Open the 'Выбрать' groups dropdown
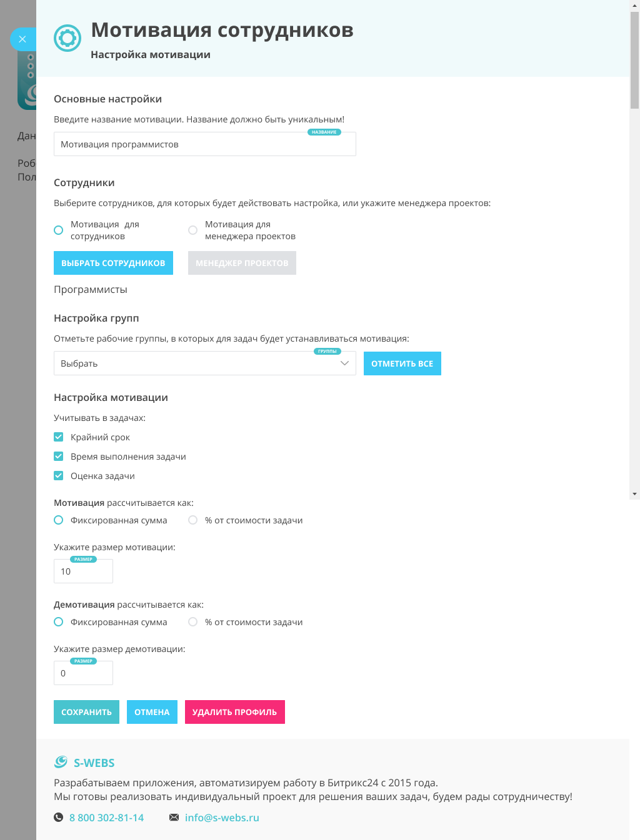The width and height of the screenshot is (640, 840). [194, 363]
